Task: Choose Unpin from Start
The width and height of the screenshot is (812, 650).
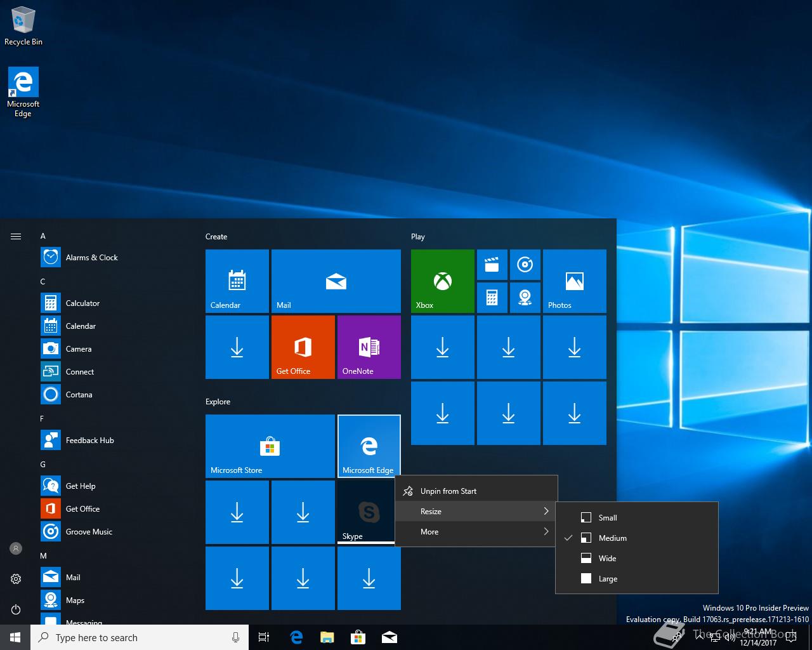Action: (476, 491)
